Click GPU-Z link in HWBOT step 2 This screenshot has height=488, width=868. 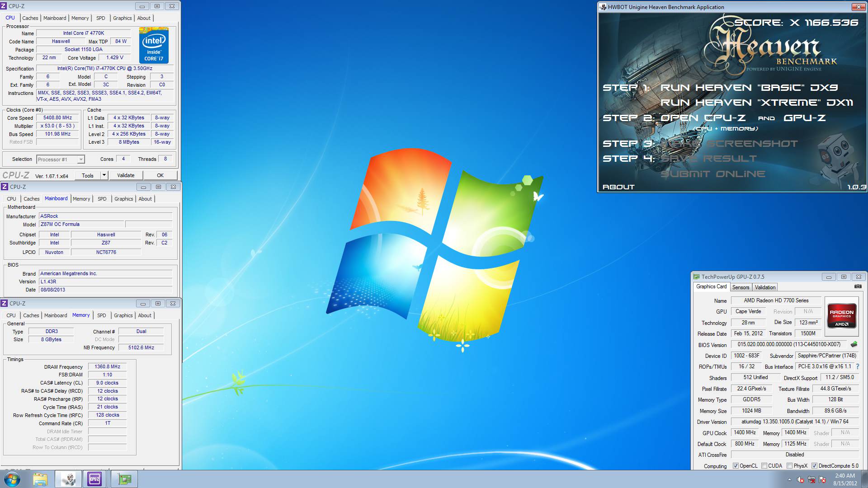(x=805, y=118)
